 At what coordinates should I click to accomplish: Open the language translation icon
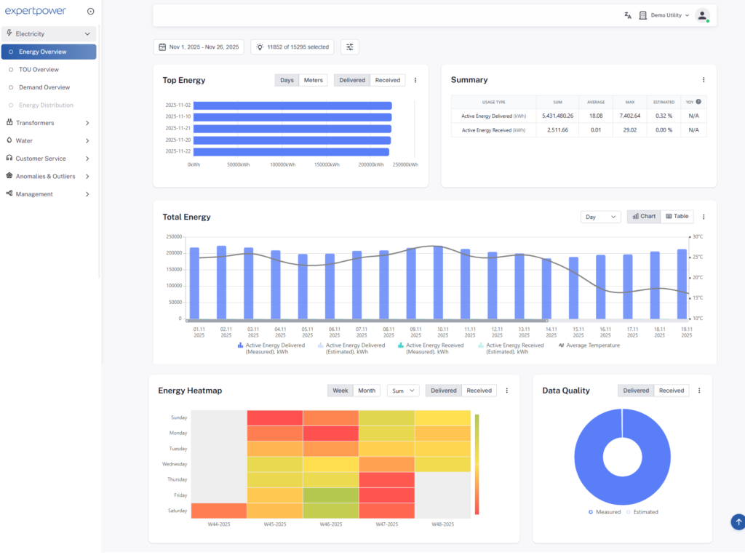click(628, 15)
